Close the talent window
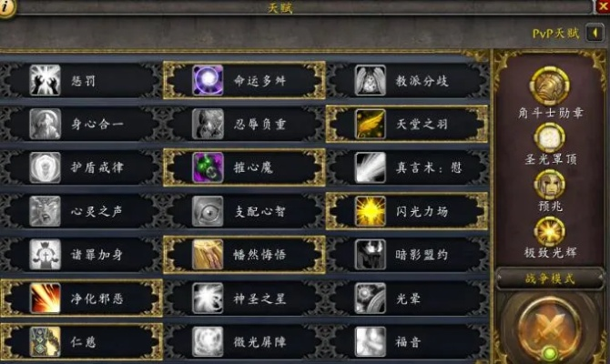This screenshot has height=364, width=610. tap(603, 6)
